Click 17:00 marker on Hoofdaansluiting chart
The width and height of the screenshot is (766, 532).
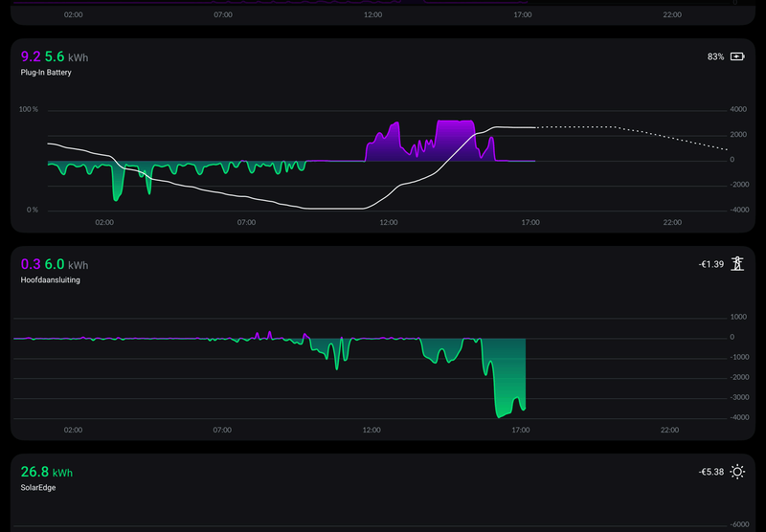pos(521,430)
